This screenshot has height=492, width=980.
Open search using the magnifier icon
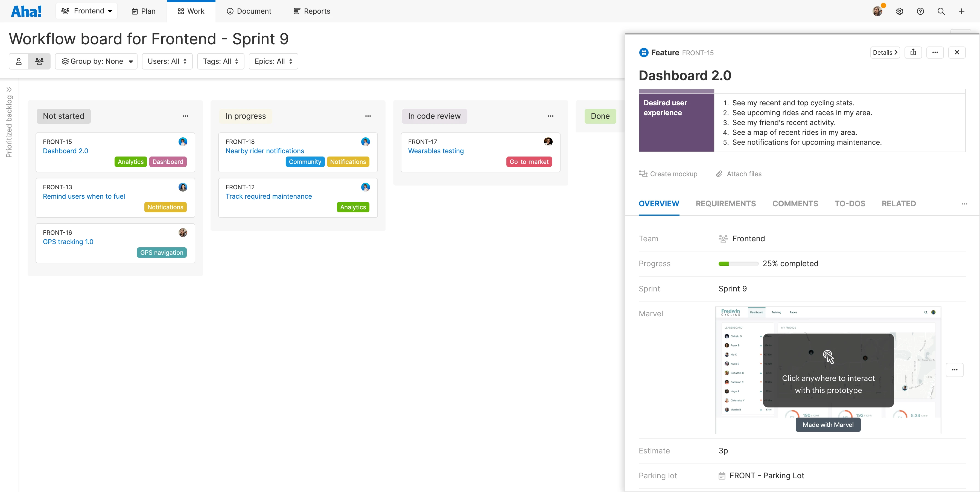[941, 11]
